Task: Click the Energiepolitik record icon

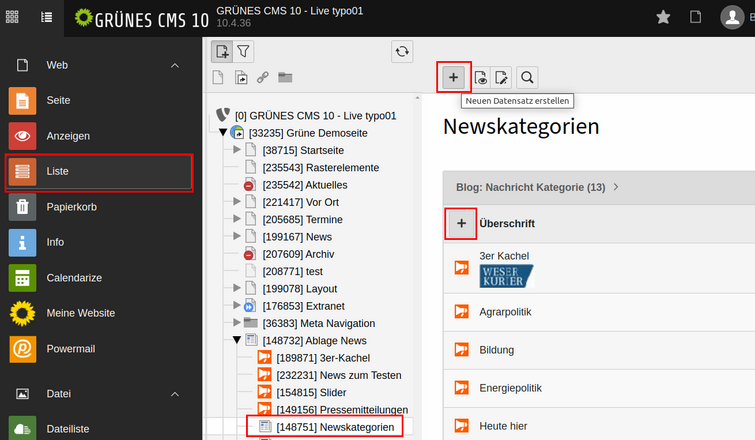Action: (x=461, y=388)
